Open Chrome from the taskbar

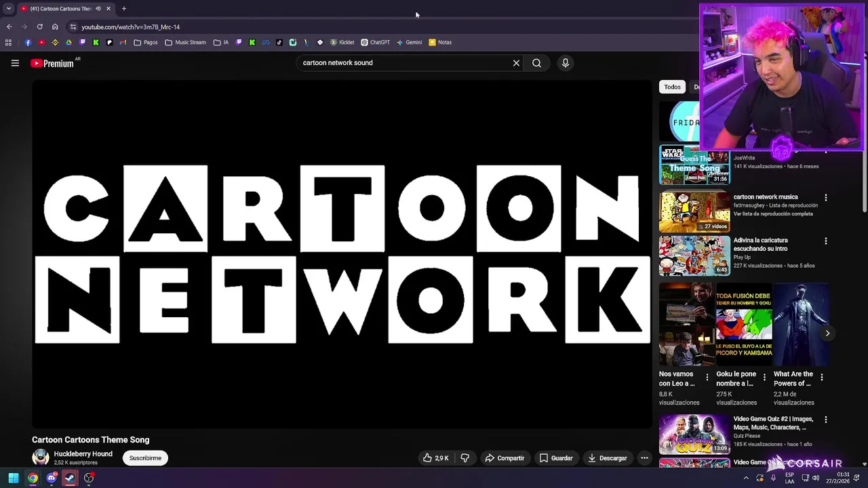tap(33, 478)
